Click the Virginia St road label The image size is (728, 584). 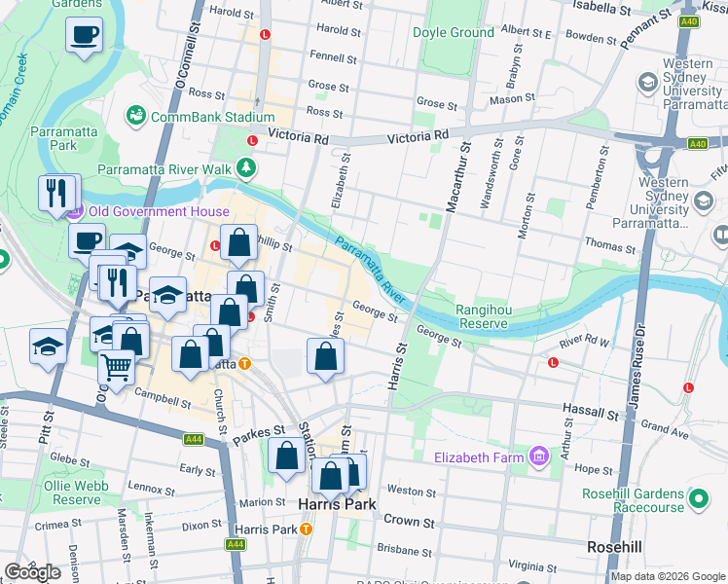point(532,566)
